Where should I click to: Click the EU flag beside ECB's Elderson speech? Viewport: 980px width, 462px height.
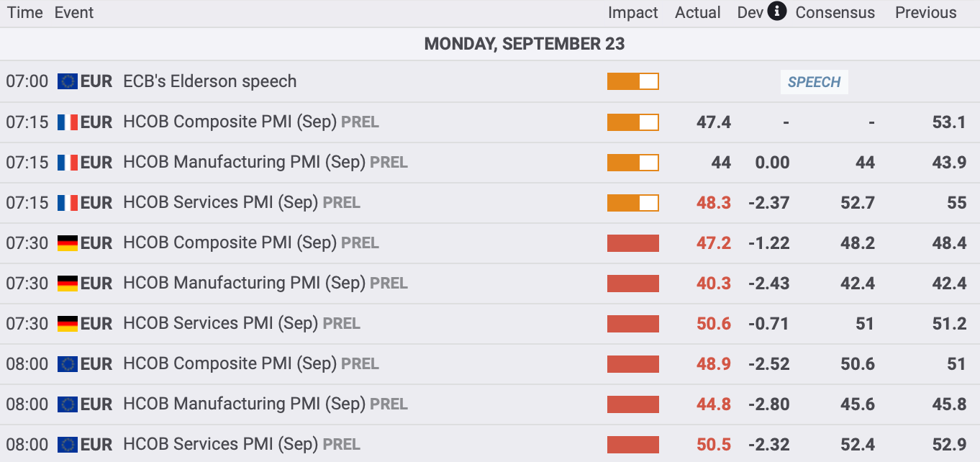[x=68, y=81]
